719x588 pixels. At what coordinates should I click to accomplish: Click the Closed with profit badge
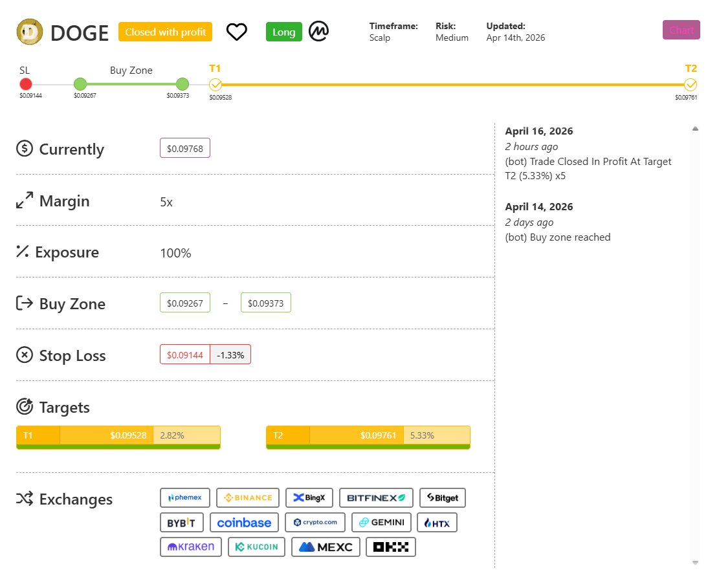point(165,32)
